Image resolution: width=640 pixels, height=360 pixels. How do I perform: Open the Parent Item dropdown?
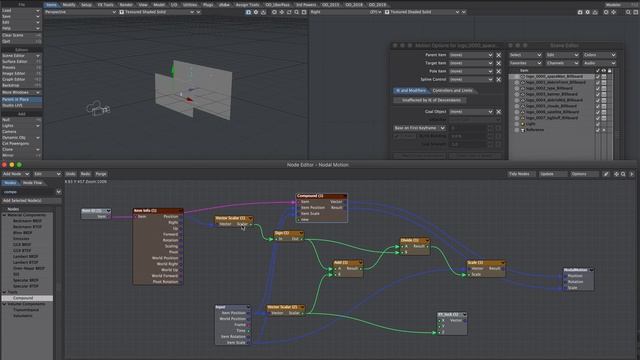click(x=471, y=55)
